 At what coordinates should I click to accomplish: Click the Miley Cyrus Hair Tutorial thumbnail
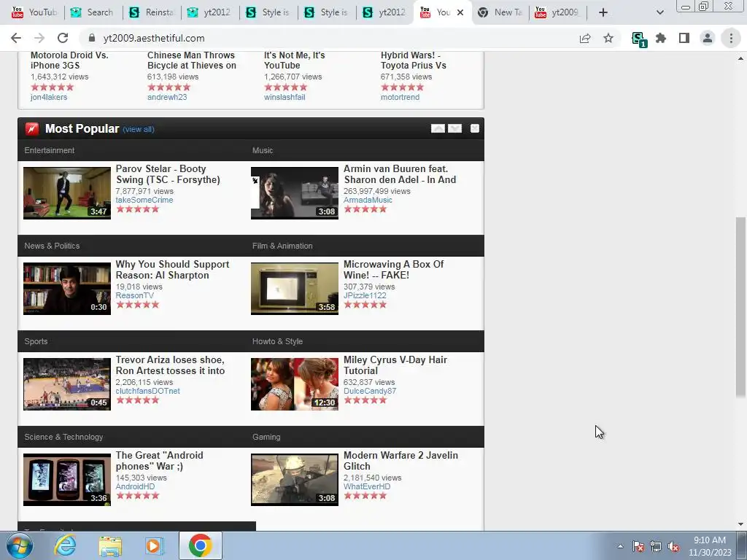(295, 384)
